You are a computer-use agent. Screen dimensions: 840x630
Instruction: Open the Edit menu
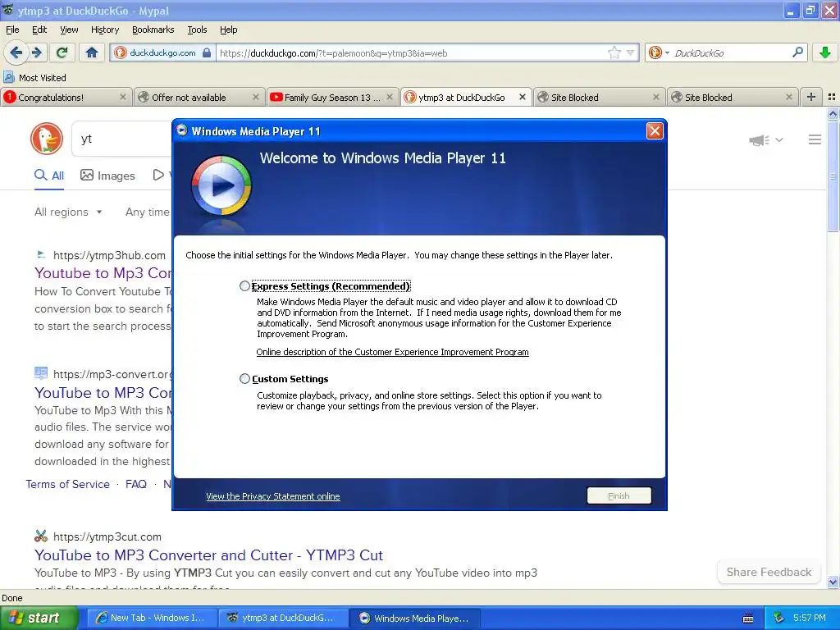pos(39,30)
